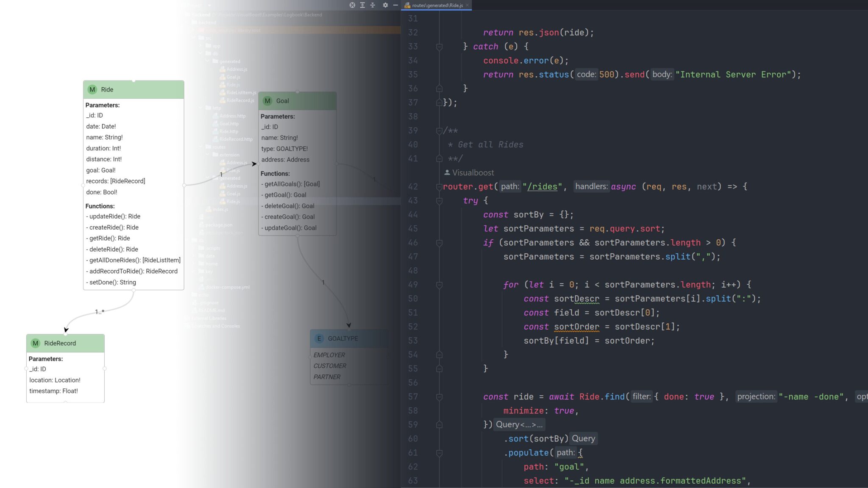
Task: Click 'done: Bool!' in Ride model
Action: pyautogui.click(x=102, y=192)
